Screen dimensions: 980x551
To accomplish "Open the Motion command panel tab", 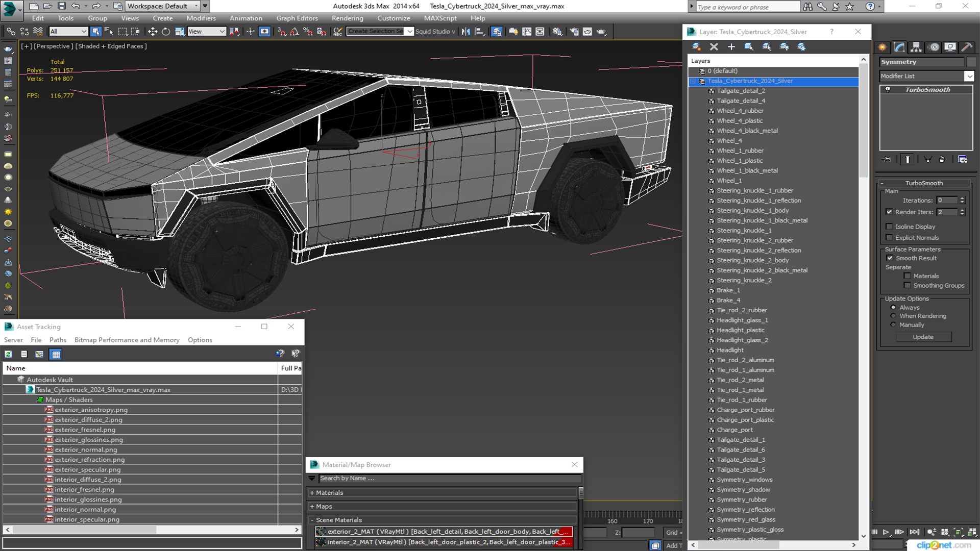I will [934, 47].
